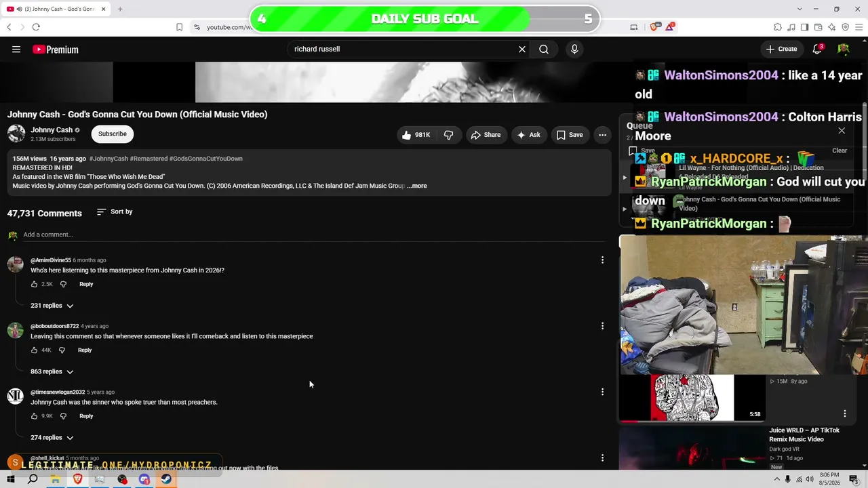Image resolution: width=868 pixels, height=488 pixels.
Task: Open a new browser tab
Action: pos(120,9)
